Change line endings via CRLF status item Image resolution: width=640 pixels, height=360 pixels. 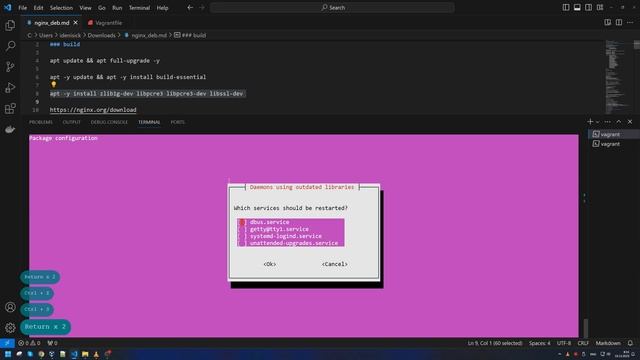583,343
